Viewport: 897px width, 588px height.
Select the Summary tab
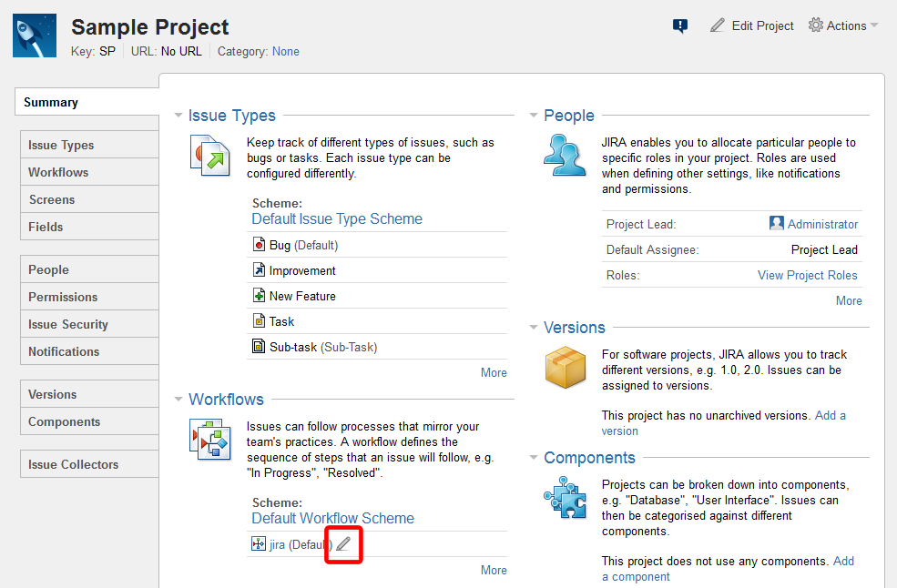tap(87, 102)
